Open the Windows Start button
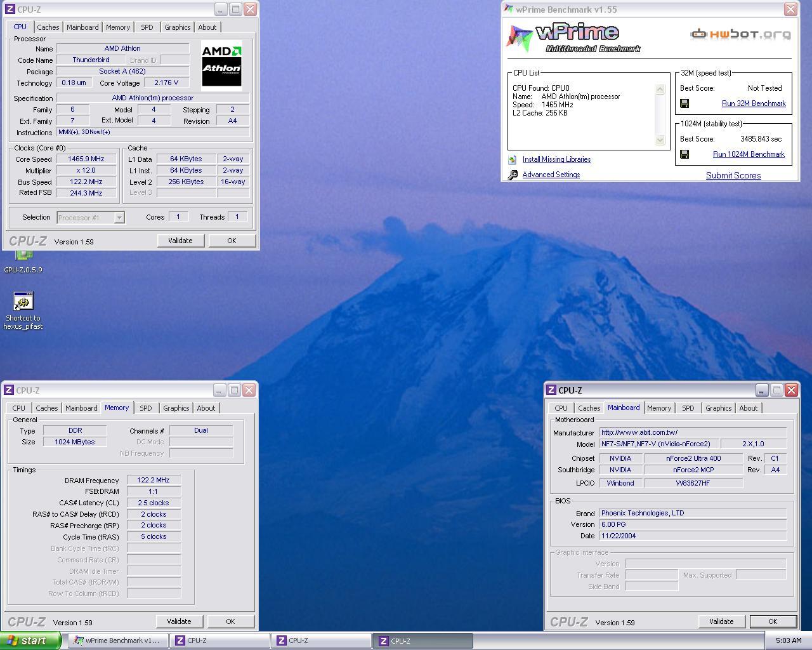Screen dimensions: 812x650 click(30, 640)
